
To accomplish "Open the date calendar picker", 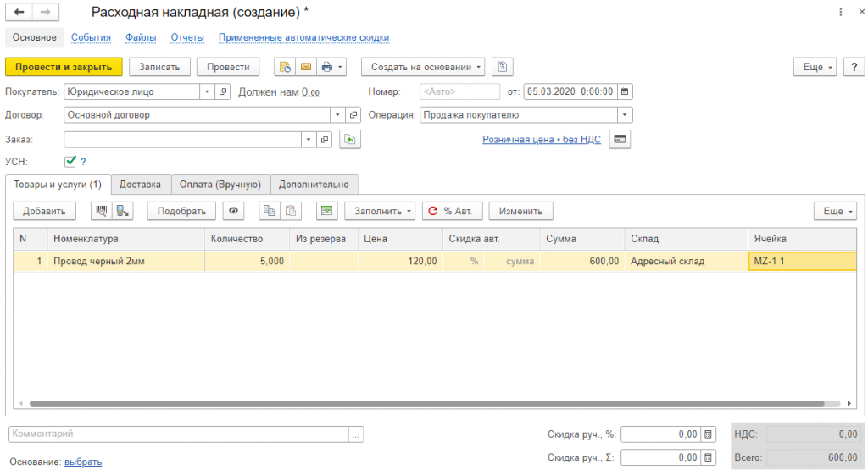I will (x=625, y=91).
